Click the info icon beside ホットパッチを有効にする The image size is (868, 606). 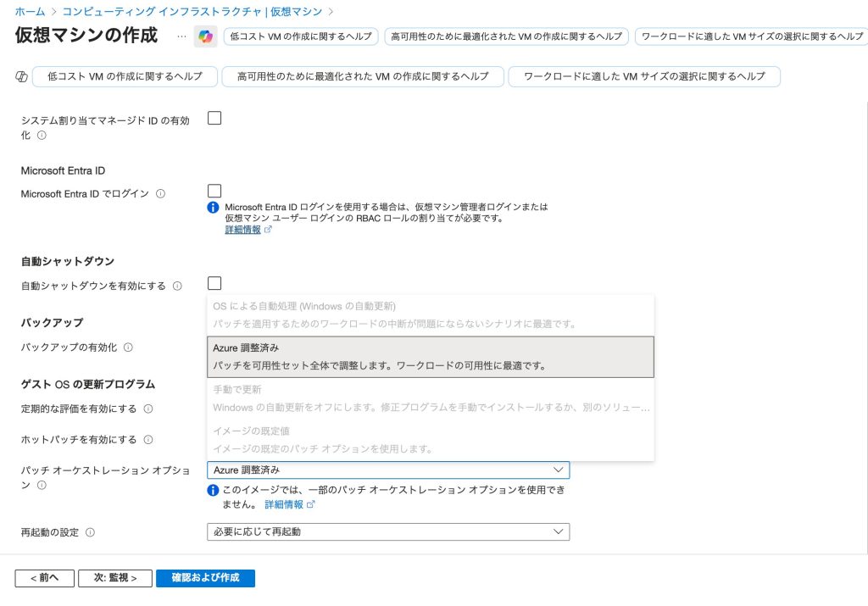click(148, 440)
